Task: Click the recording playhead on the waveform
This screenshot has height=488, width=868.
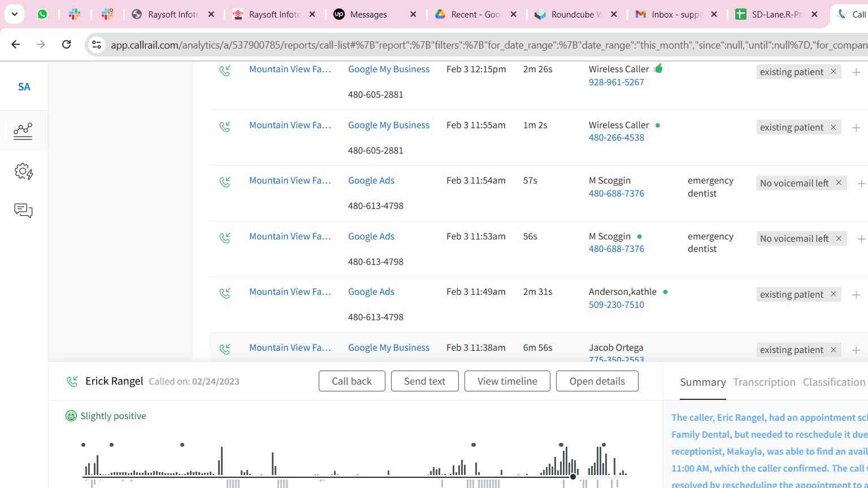Action: tap(573, 477)
